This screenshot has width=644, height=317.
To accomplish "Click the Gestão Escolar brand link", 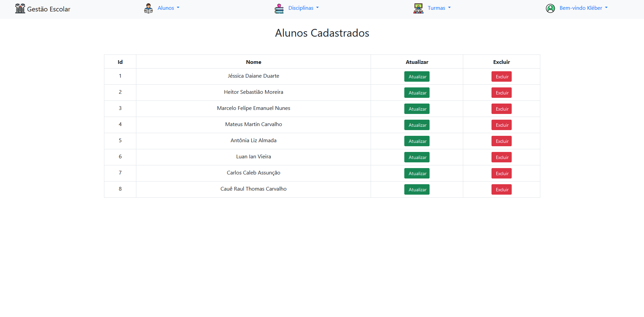I will (x=48, y=9).
